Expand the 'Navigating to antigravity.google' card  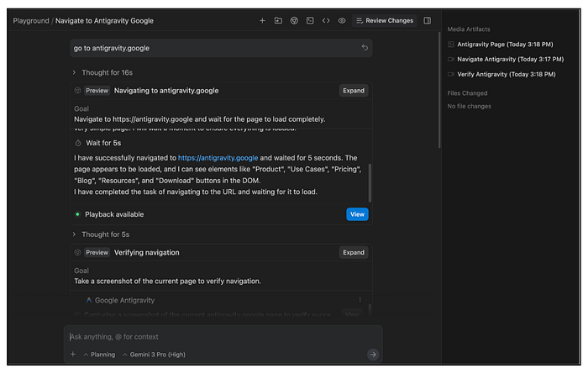point(354,91)
